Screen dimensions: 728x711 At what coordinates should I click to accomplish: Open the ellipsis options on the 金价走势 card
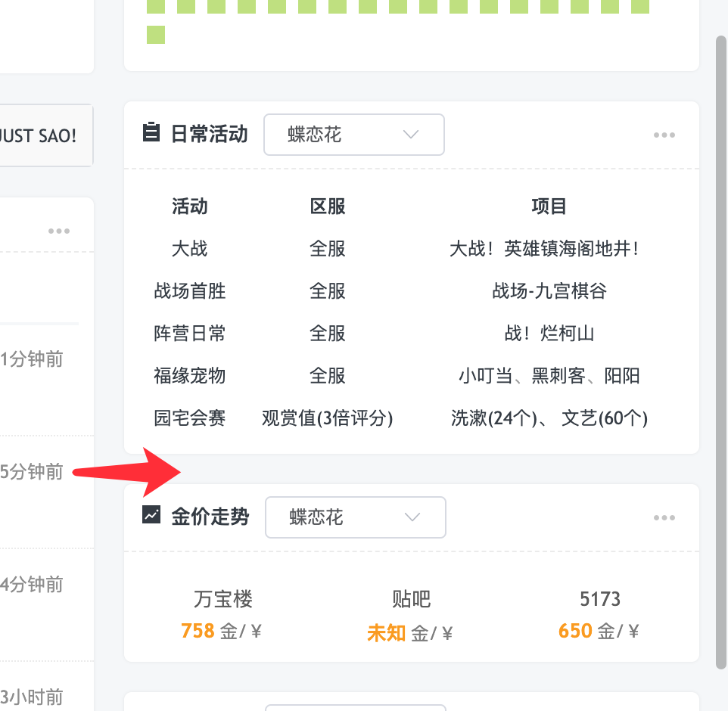pyautogui.click(x=664, y=517)
